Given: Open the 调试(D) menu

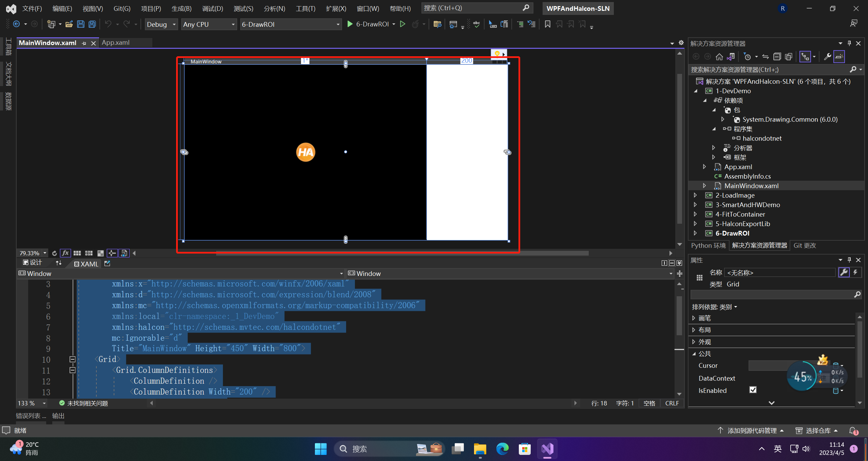Looking at the screenshot, I should click(x=212, y=8).
